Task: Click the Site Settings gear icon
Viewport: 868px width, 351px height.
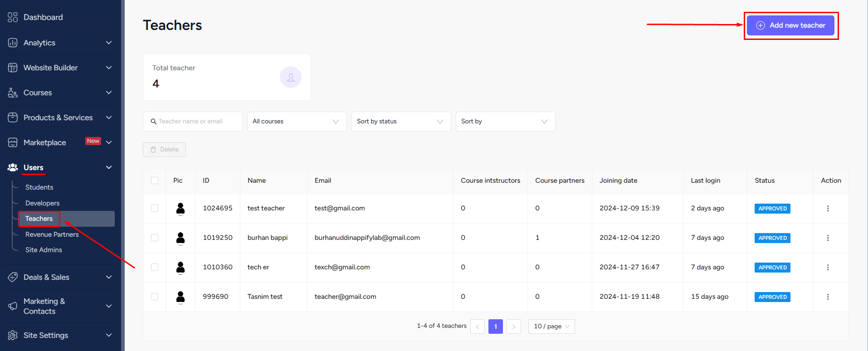Action: [13, 335]
